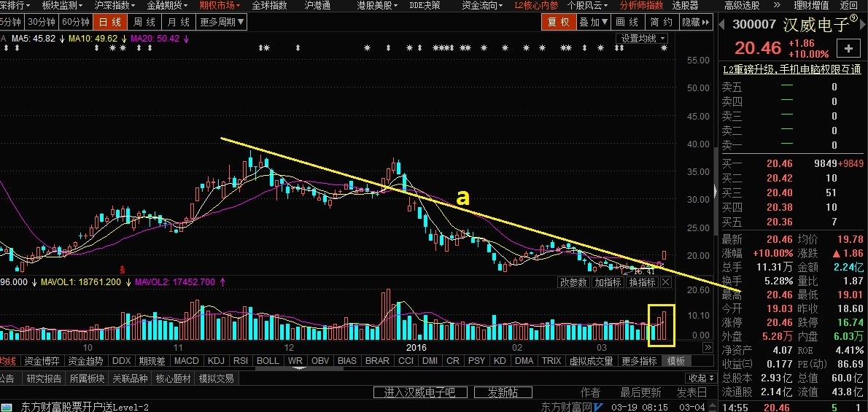The width and height of the screenshot is (868, 412).
Task: Select the 日线 daily period
Action: (x=109, y=22)
